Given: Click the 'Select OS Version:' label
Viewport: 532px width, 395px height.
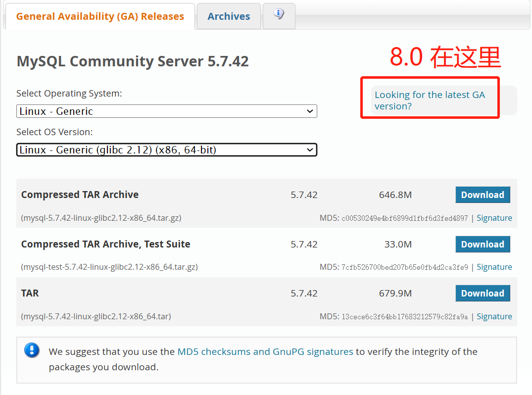Looking at the screenshot, I should pyautogui.click(x=54, y=132).
